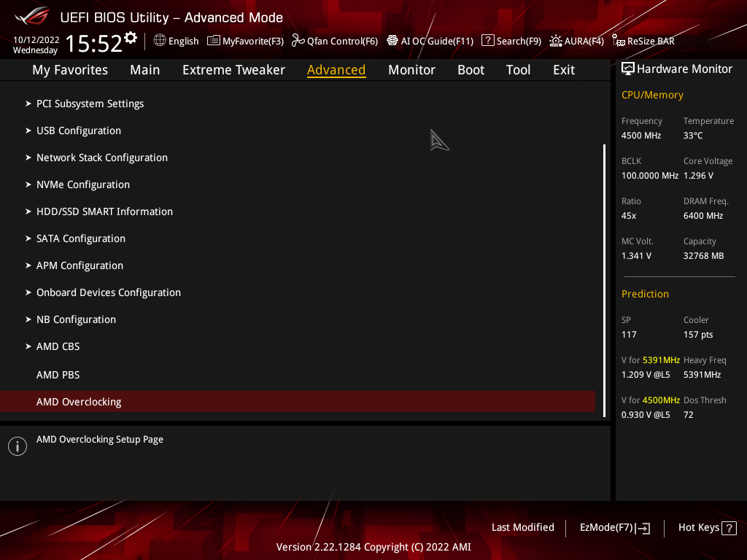Click the 32768 MB capacity value
This screenshot has width=747, height=560.
pyautogui.click(x=703, y=256)
